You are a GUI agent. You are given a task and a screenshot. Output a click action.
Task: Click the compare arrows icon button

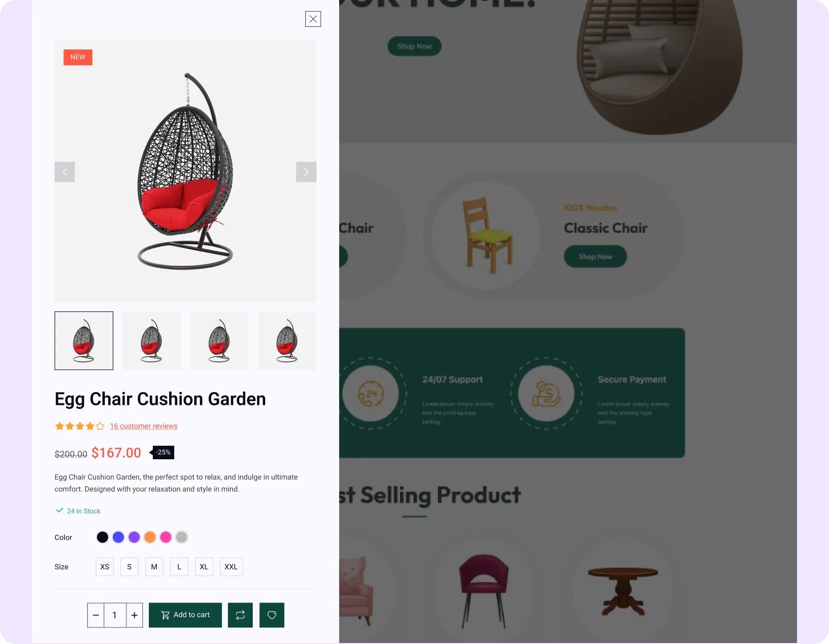[x=240, y=615]
